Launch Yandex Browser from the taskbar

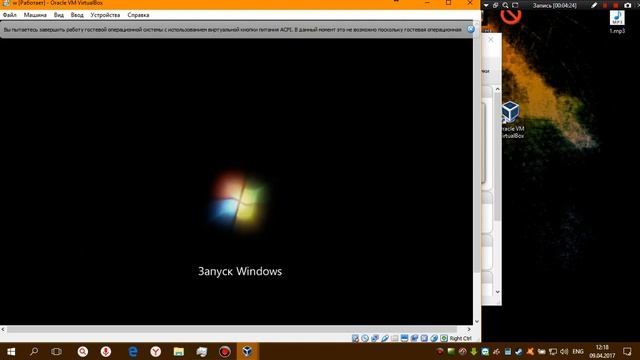click(x=156, y=351)
